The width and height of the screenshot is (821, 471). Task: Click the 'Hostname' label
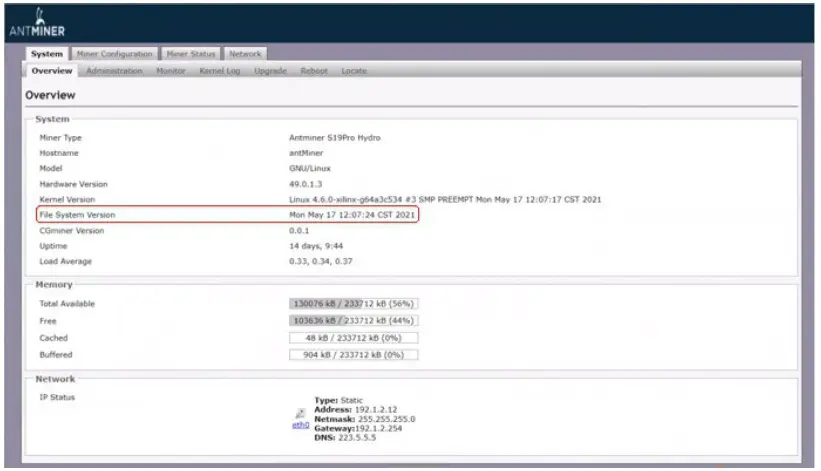click(59, 153)
